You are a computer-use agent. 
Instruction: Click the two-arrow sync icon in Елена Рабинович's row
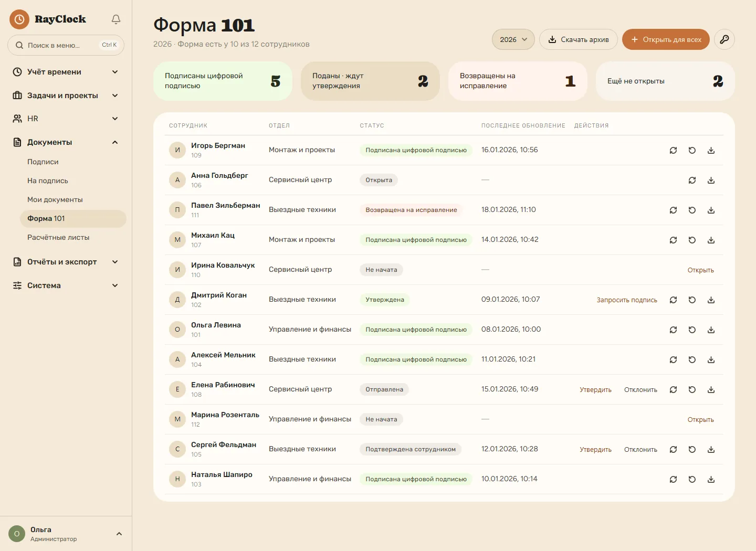(x=673, y=389)
